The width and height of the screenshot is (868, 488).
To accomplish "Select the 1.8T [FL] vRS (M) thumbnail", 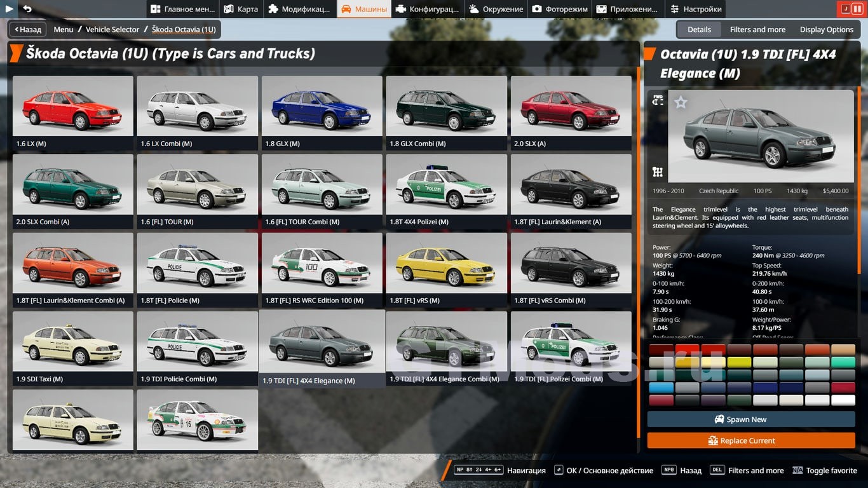I will click(446, 269).
